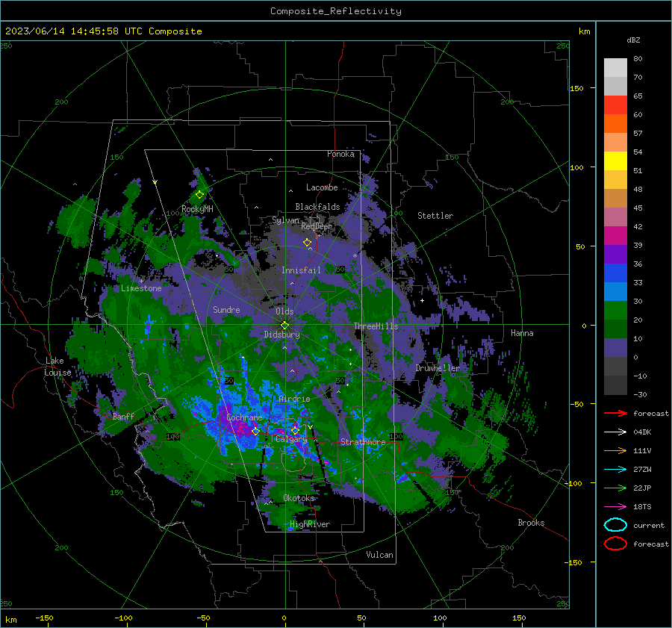Click the Didsbury city label
672x628 pixels.
(281, 335)
